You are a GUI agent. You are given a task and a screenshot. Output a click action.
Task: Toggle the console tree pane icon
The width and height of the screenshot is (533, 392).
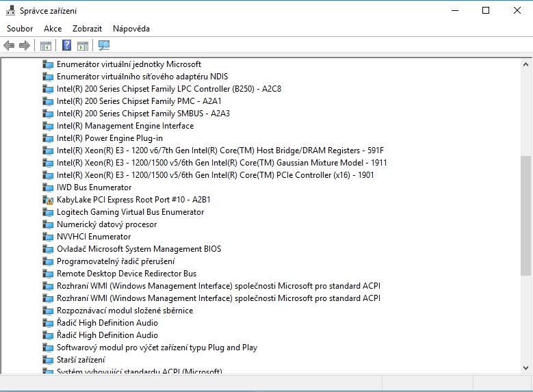[x=46, y=46]
